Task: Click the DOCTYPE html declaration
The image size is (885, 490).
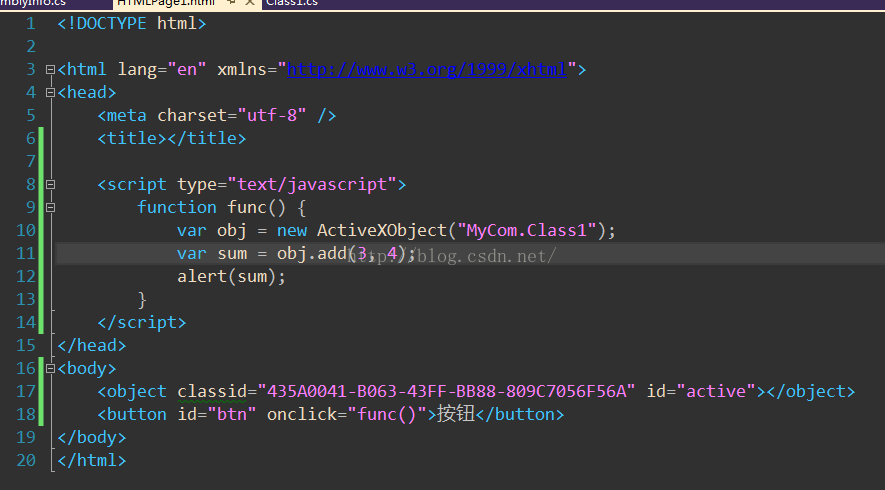Action: [x=132, y=23]
